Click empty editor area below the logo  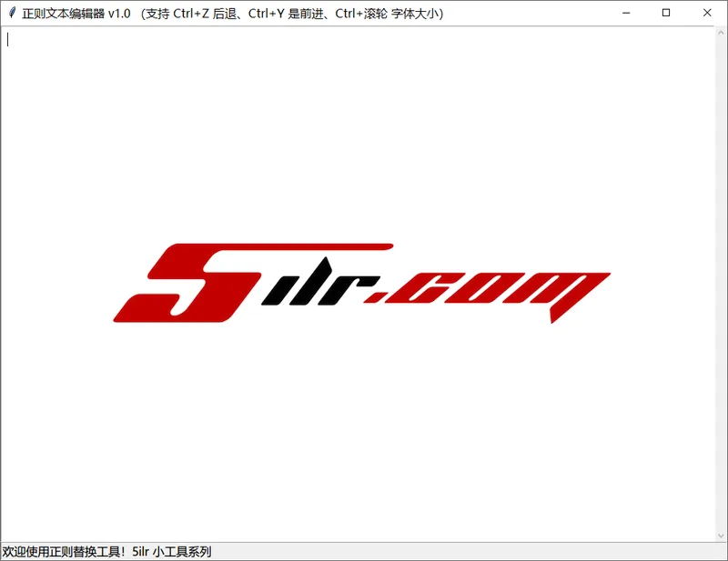pos(364,436)
